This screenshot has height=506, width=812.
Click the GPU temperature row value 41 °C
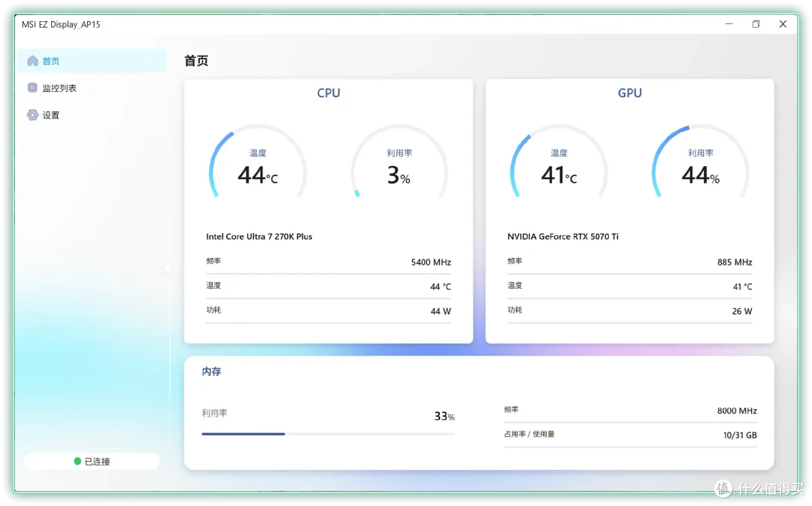coord(742,286)
